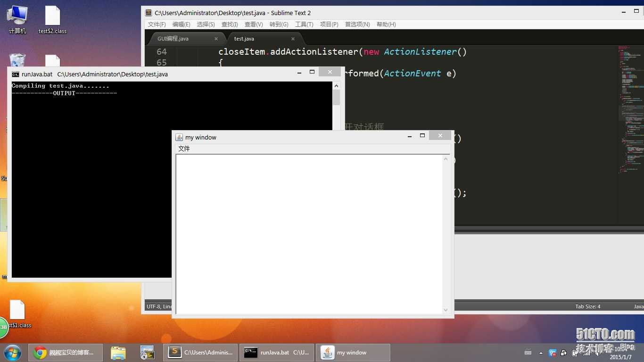Image resolution: width=644 pixels, height=362 pixels.
Task: Click closeItem.addActionListener code line
Action: (x=342, y=52)
